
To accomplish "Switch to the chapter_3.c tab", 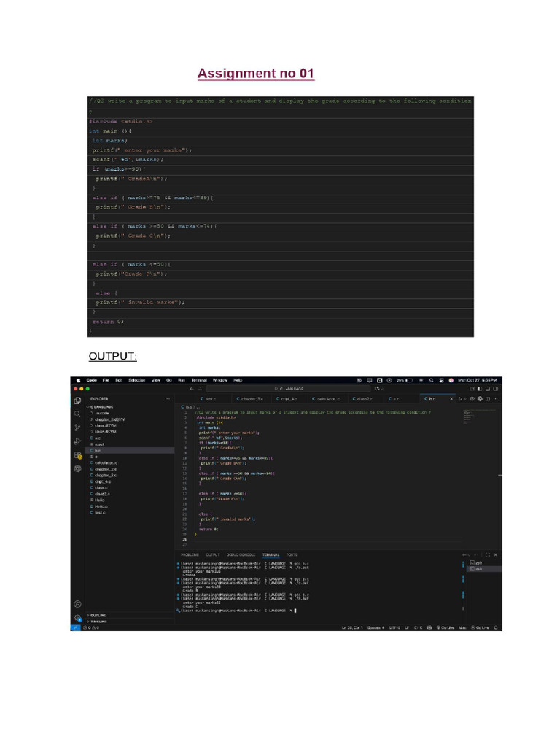I will [250, 399].
